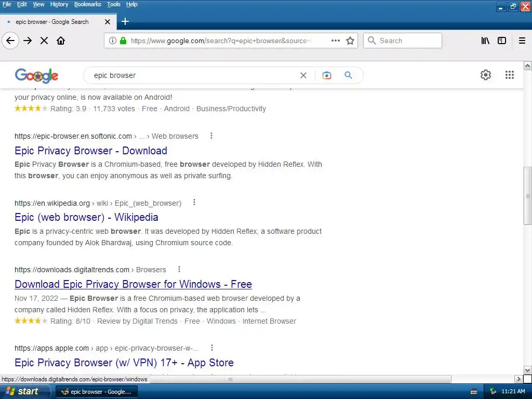Open Epic (web browser) - Wikipedia link
Image resolution: width=532 pixels, height=399 pixels.
[87, 217]
